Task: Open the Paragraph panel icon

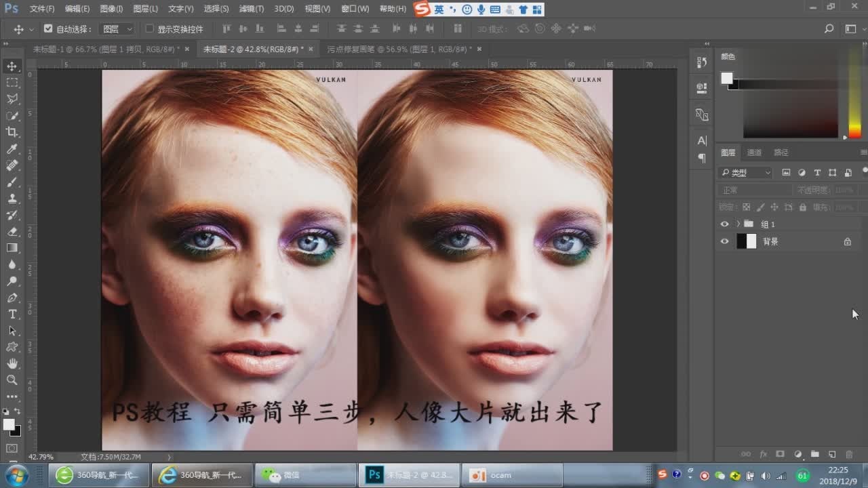Action: click(702, 158)
